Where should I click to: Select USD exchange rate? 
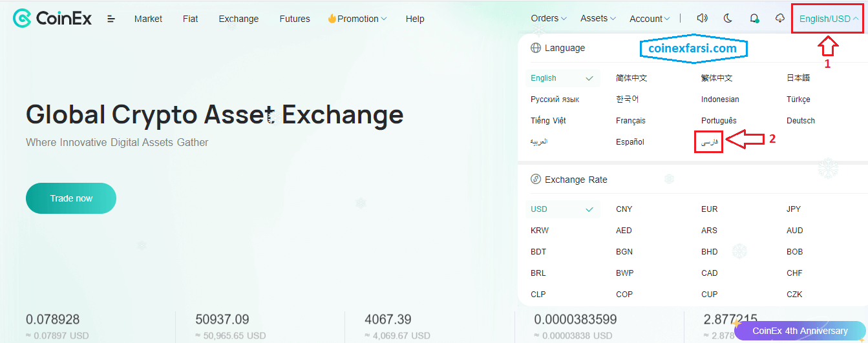(563, 209)
